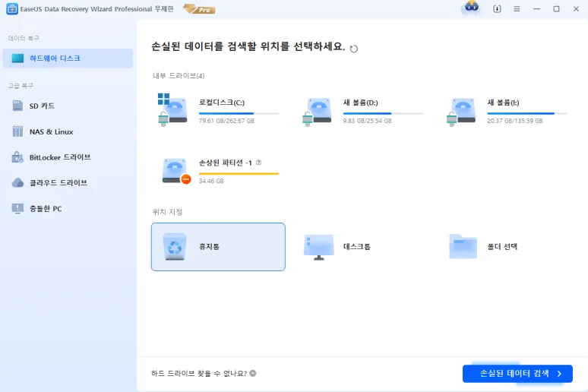
Task: Open the hamburger menu in title bar
Action: click(x=517, y=9)
